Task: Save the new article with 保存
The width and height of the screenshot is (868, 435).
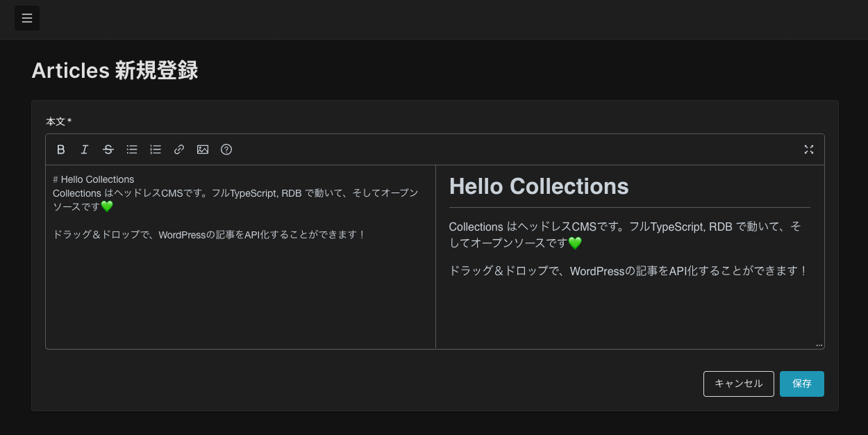Action: pyautogui.click(x=801, y=384)
